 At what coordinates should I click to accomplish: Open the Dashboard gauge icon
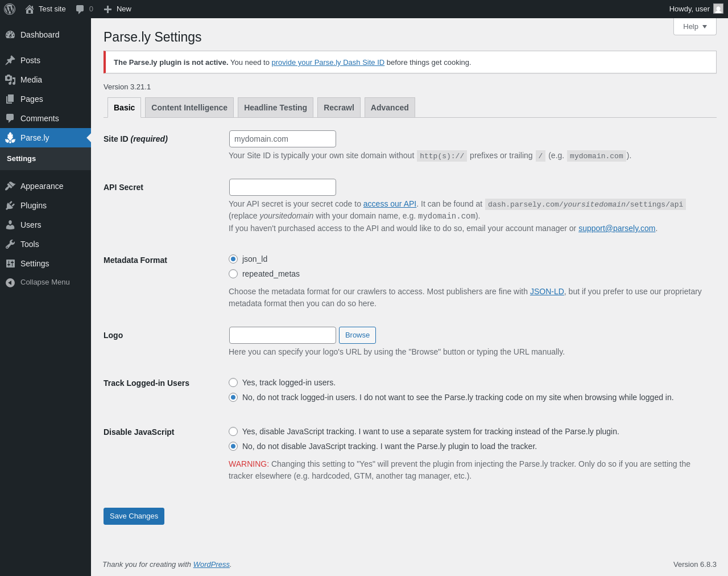pyautogui.click(x=10, y=35)
